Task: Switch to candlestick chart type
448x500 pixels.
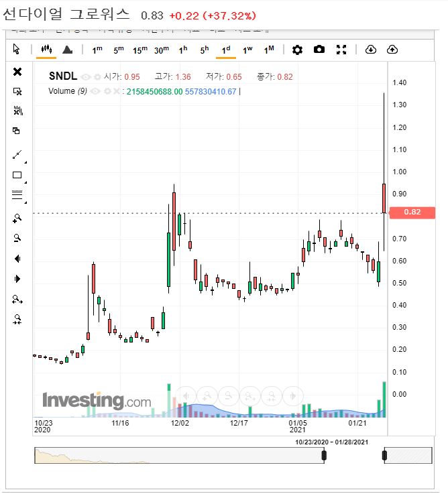Action: tap(46, 49)
